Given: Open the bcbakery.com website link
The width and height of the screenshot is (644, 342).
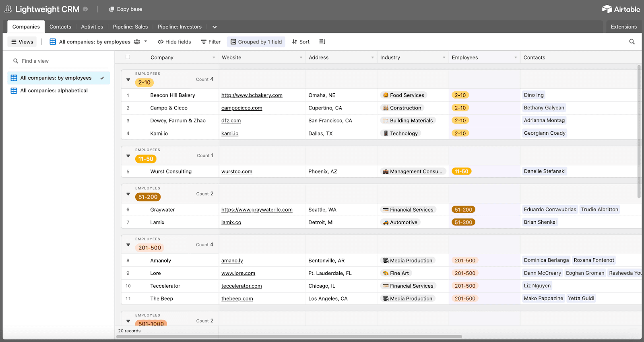Looking at the screenshot, I should pyautogui.click(x=252, y=95).
